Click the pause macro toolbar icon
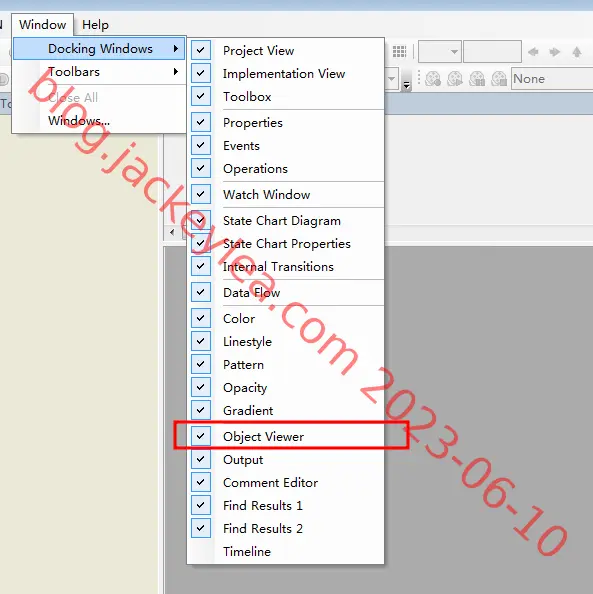Screen dimensions: 593x594 [x=477, y=79]
